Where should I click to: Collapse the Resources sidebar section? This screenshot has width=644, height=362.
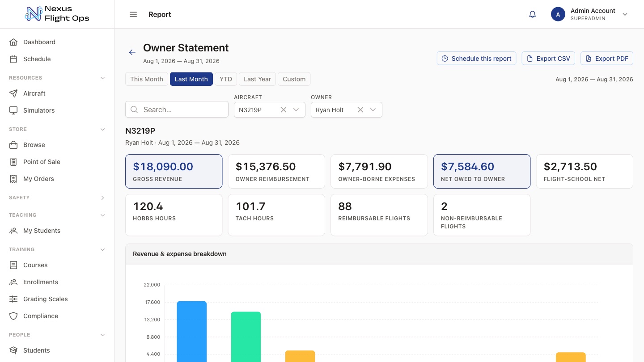102,78
